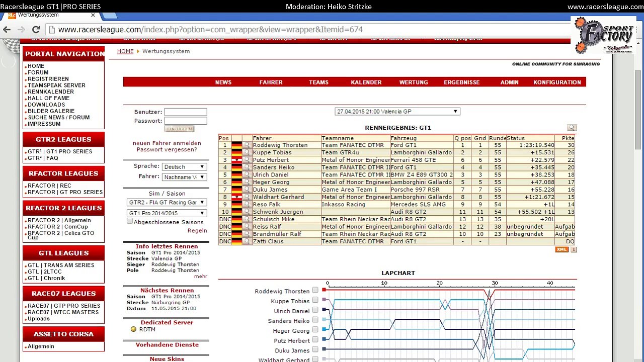Image resolution: width=644 pixels, height=362 pixels.
Task: Open driver details icon for Ulrich Daniel
Action: click(x=247, y=174)
